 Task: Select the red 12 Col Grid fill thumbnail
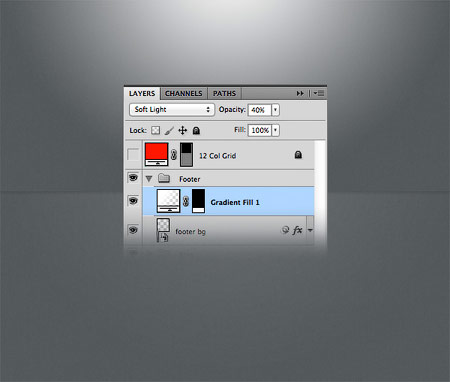(x=156, y=154)
